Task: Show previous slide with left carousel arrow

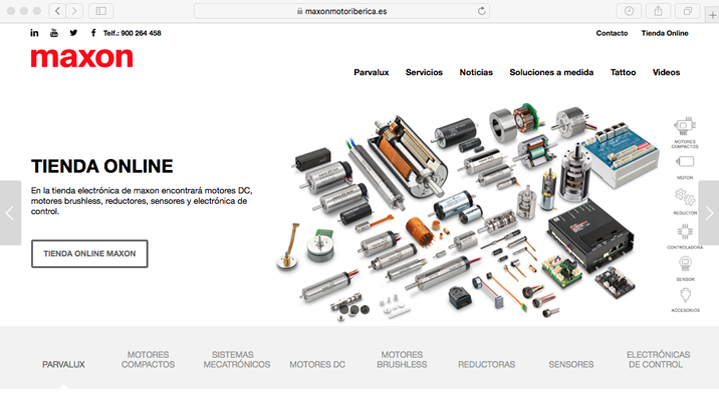Action: [10, 213]
